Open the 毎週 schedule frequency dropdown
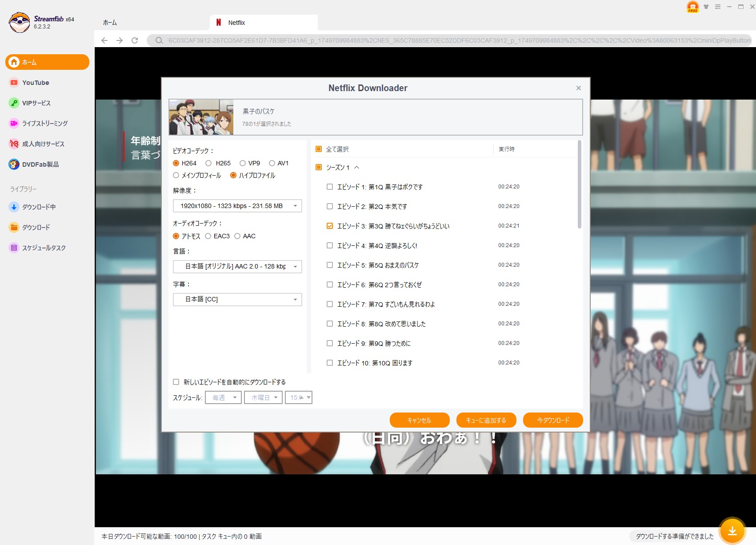756x545 pixels. (224, 397)
